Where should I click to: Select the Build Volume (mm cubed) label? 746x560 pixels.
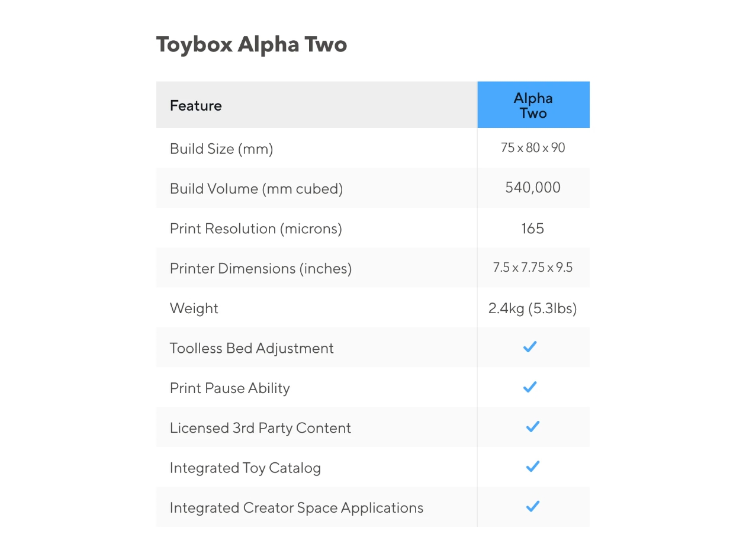(256, 189)
